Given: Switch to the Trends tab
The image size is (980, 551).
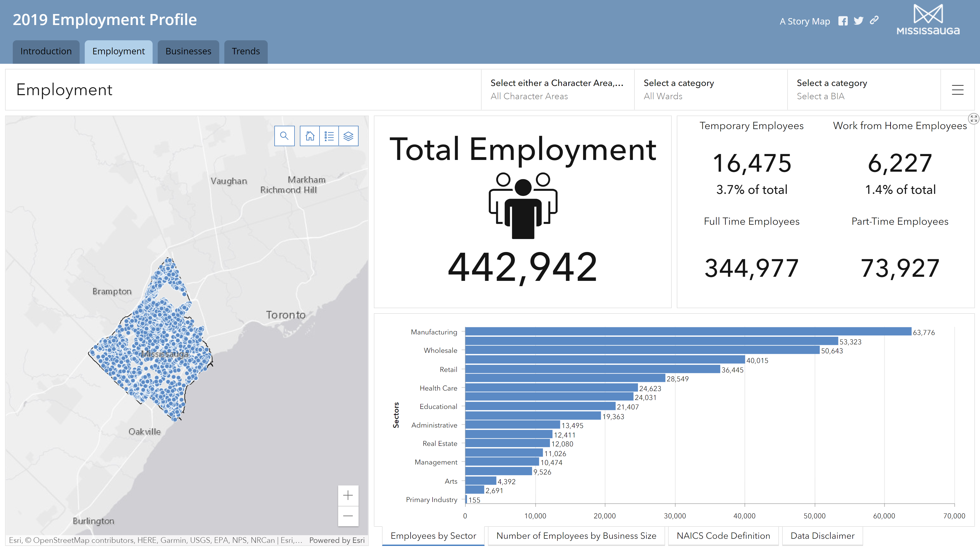Looking at the screenshot, I should pyautogui.click(x=245, y=51).
